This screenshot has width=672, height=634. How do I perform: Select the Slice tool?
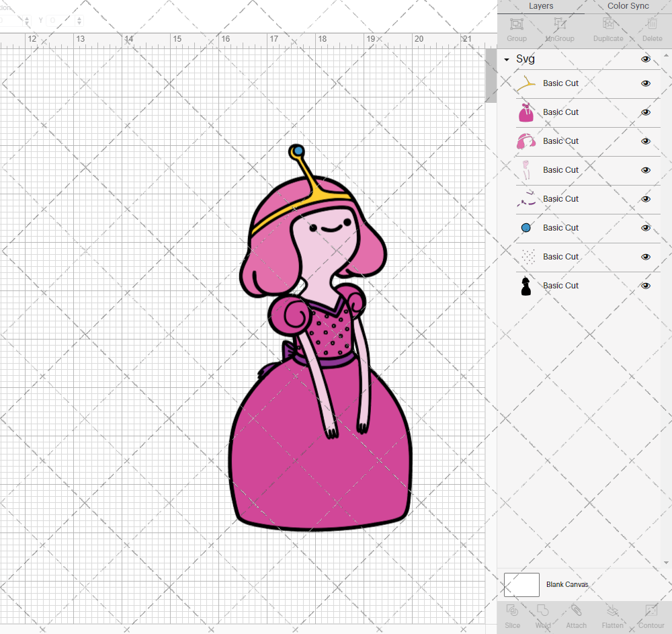(x=512, y=611)
